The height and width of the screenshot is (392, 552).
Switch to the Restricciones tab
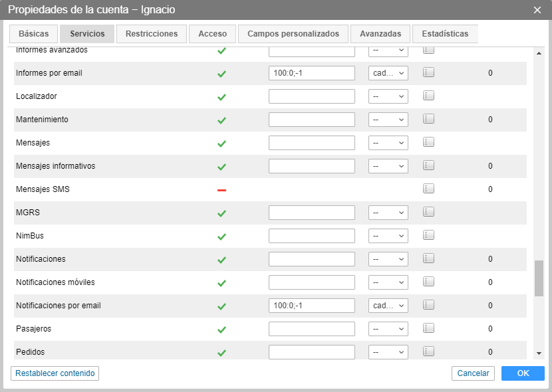[x=152, y=34]
